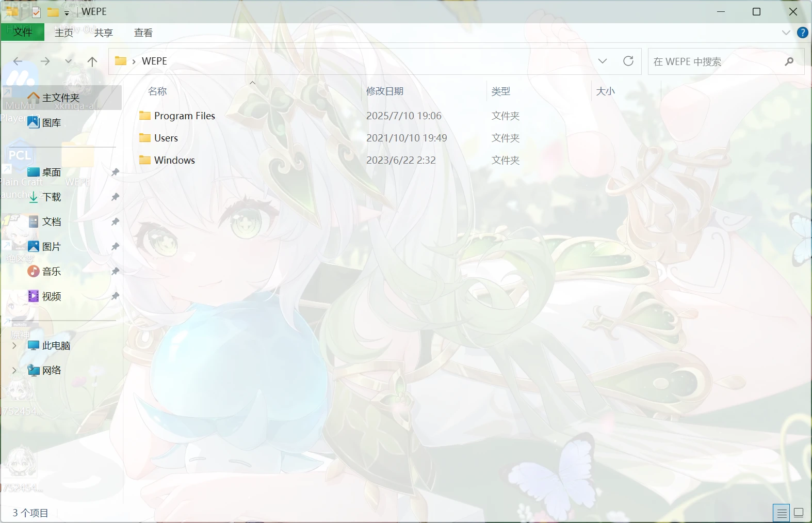Screen dimensions: 812x523
Task: Switch to details view layout
Action: click(x=782, y=513)
